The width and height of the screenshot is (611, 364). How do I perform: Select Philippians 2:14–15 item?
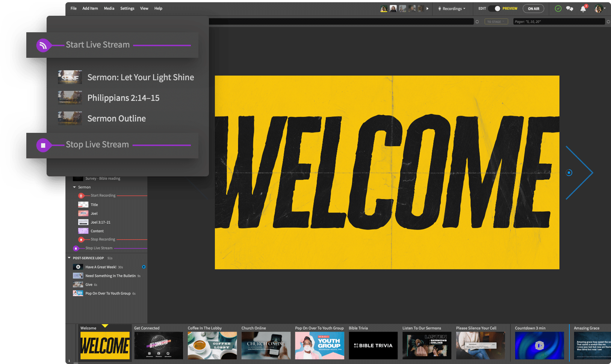123,98
